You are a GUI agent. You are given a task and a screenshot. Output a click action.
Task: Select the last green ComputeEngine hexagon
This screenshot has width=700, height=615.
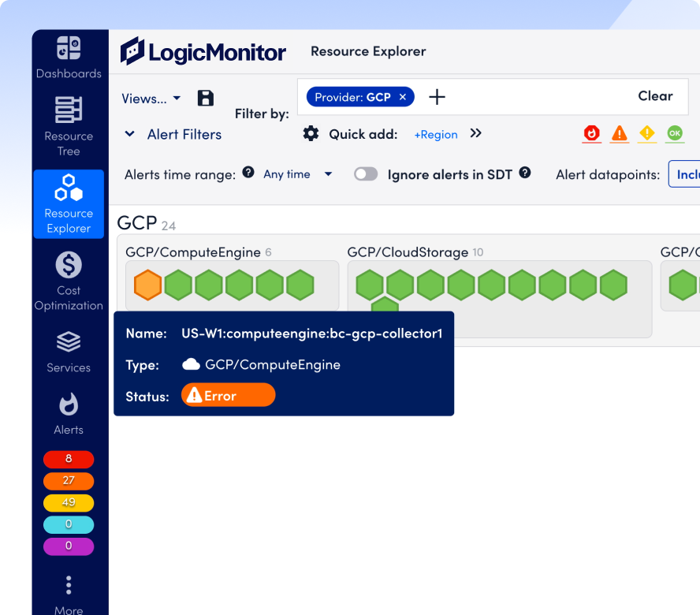[300, 285]
